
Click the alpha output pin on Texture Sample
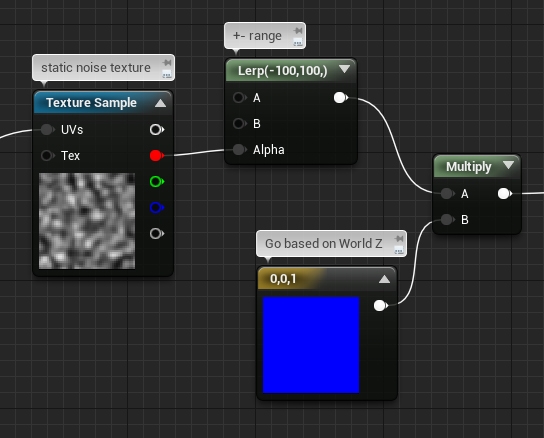tap(156, 234)
